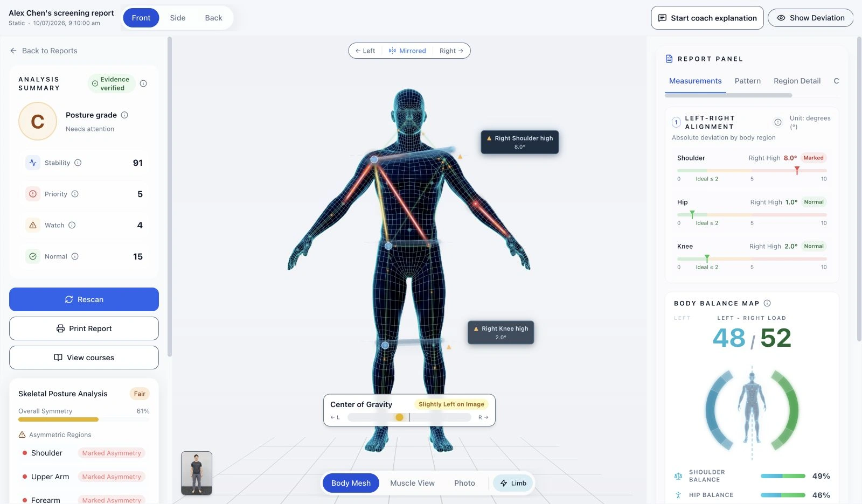Click the knee joint marker on mesh
The height and width of the screenshot is (504, 862).
tap(385, 345)
